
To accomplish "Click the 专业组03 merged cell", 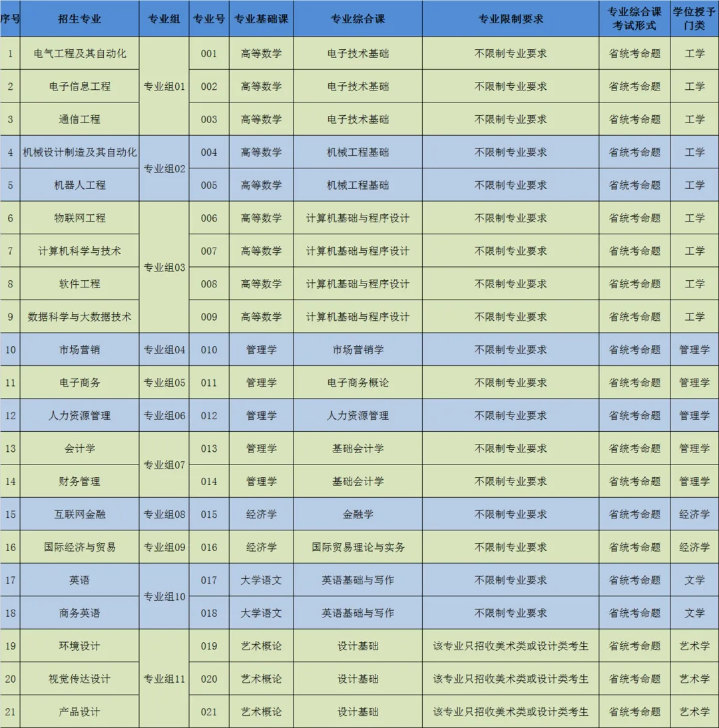I will point(164,268).
